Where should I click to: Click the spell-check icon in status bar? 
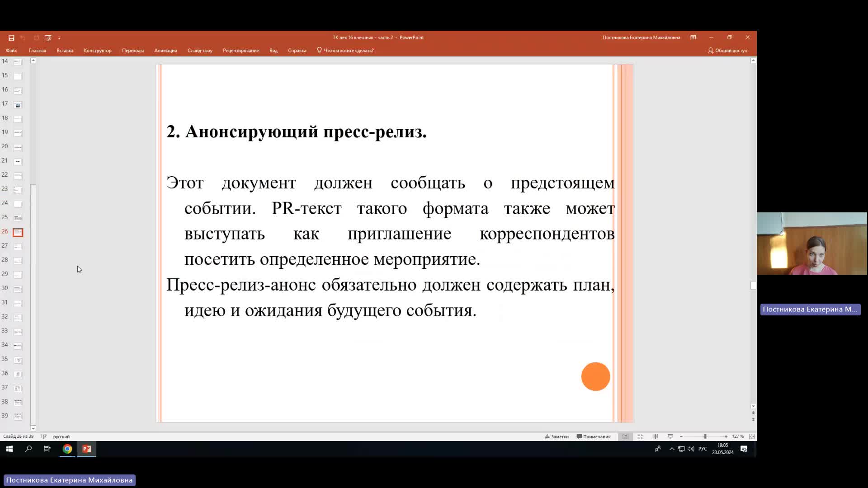[44, 436]
